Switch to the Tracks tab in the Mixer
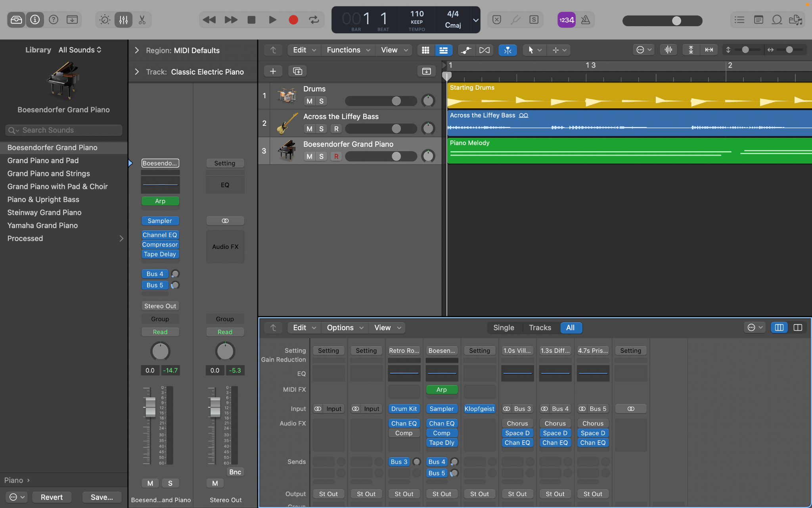 pyautogui.click(x=540, y=328)
